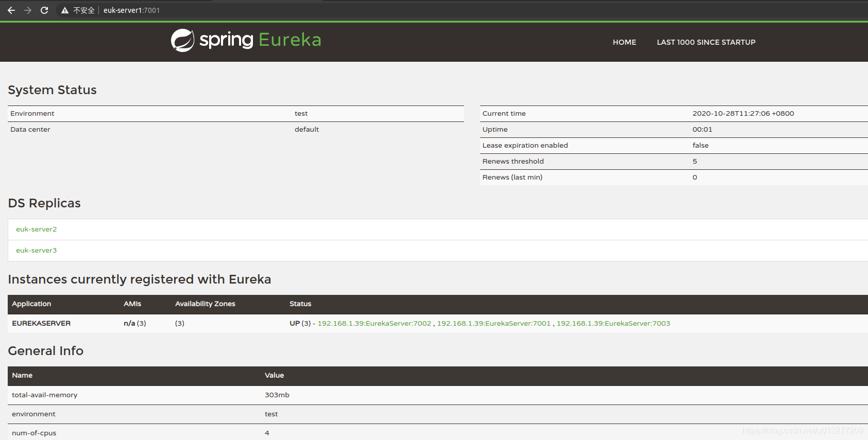Screen dimensions: 868x440
Task: Select the timestamp 2020-10-28T11:27:06 +0800
Action: [743, 114]
